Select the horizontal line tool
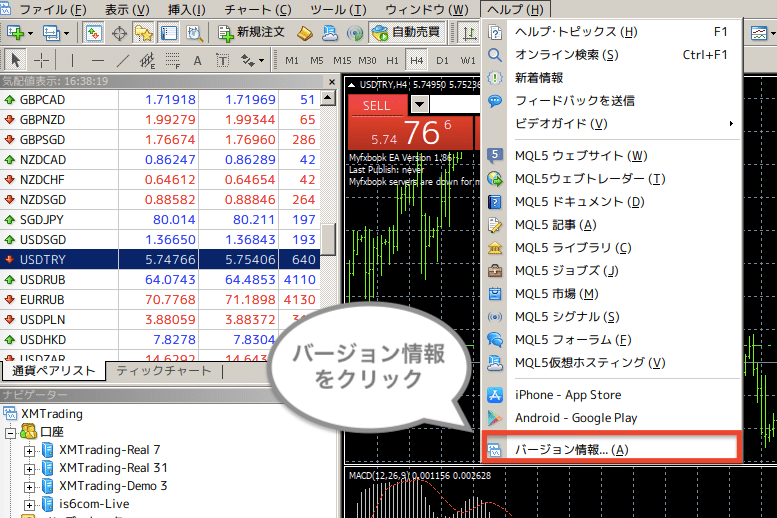This screenshot has height=518, width=777. tap(98, 60)
